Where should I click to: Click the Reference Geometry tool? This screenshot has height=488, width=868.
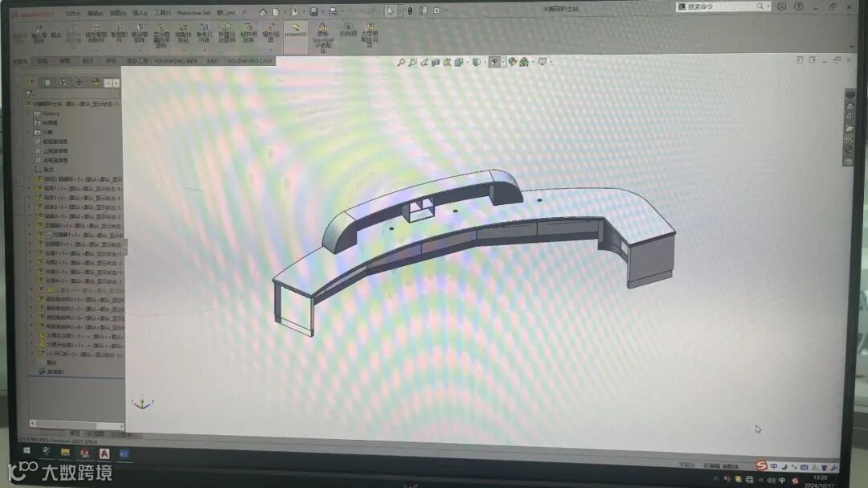204,33
